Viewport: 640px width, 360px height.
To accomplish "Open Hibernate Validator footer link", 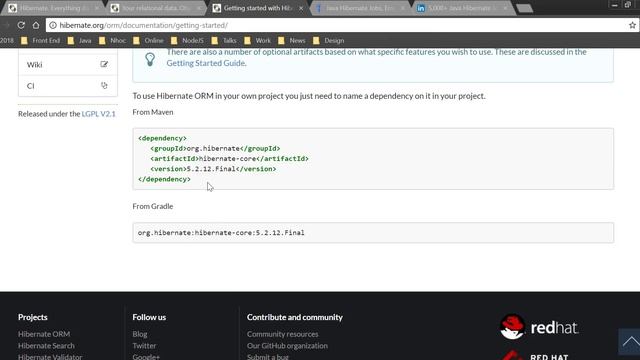I will pyautogui.click(x=50, y=357).
